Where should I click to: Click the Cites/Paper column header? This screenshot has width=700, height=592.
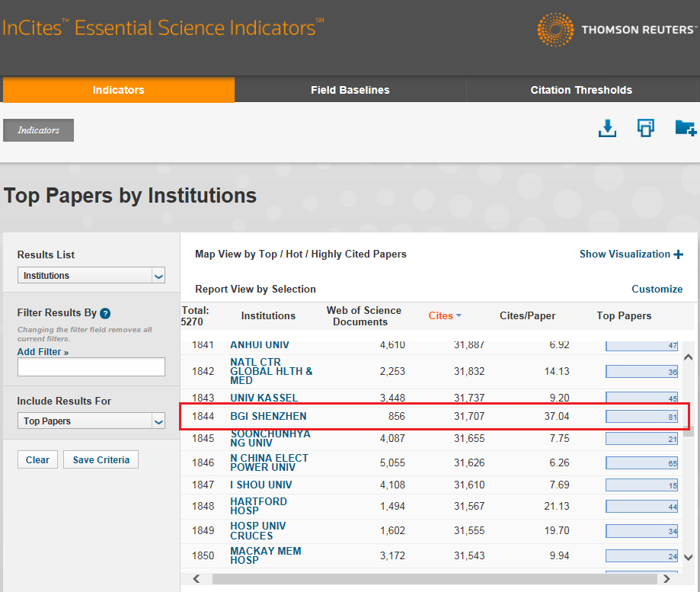tap(527, 315)
